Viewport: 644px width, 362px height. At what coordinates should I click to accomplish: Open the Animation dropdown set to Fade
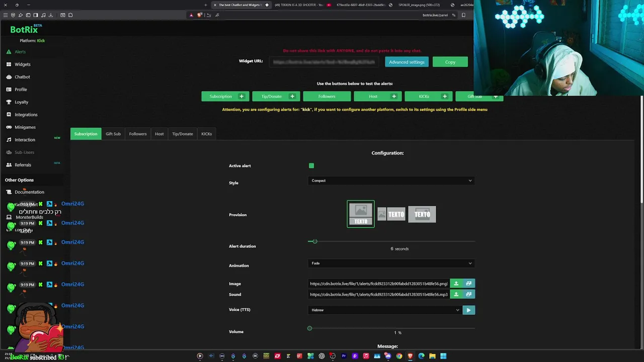[391, 263]
